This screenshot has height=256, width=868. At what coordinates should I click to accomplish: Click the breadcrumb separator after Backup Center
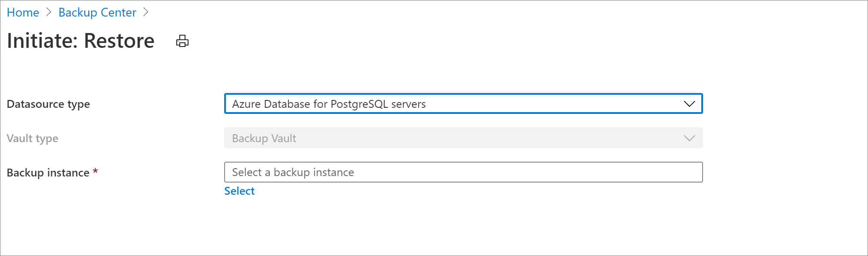[147, 12]
